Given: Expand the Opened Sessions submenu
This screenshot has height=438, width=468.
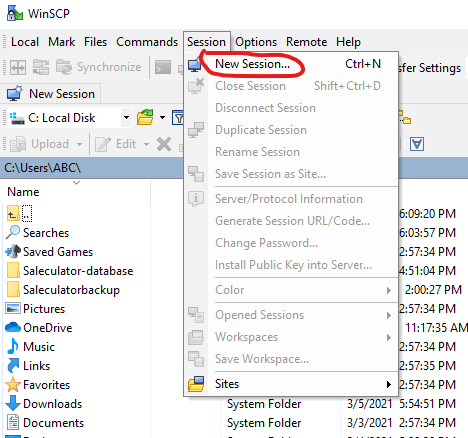Looking at the screenshot, I should pos(291,315).
